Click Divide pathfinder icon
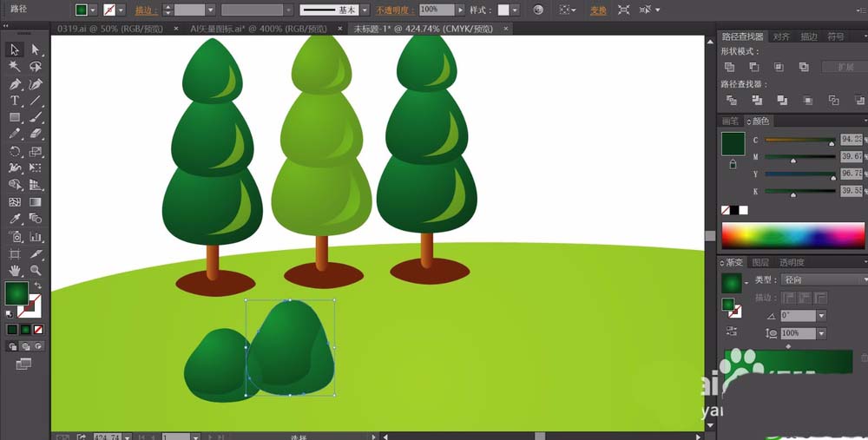Viewport: 868px width, 440px height. click(731, 100)
